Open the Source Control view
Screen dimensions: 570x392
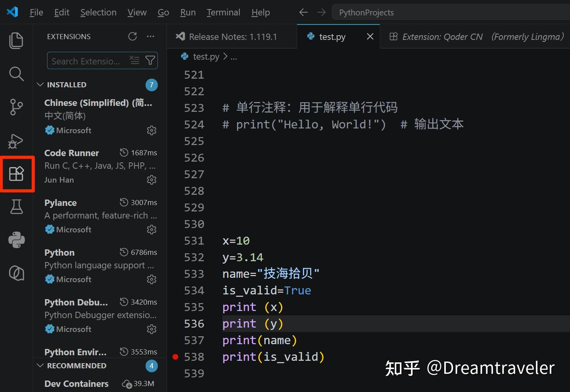point(16,107)
